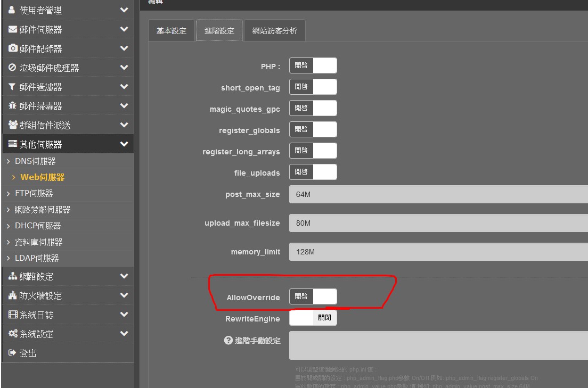This screenshot has height=388, width=588.
Task: Click the envelope icon for 郵件伺服器
Action: pyautogui.click(x=13, y=30)
